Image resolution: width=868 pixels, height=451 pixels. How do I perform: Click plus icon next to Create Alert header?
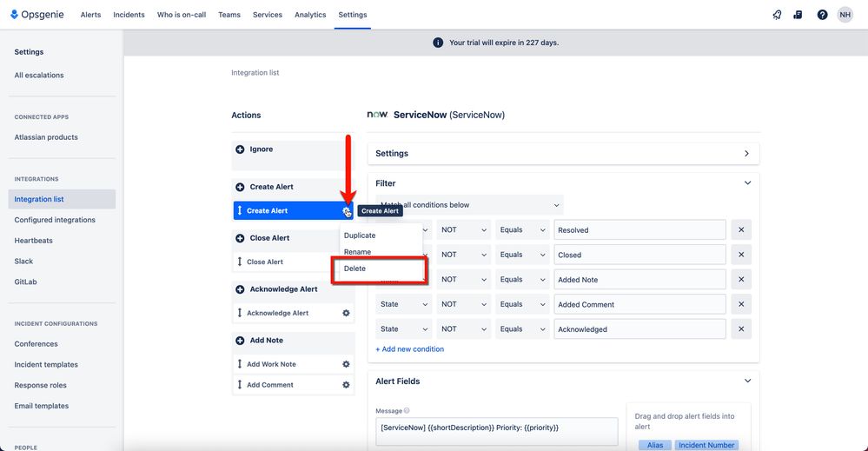(x=240, y=187)
